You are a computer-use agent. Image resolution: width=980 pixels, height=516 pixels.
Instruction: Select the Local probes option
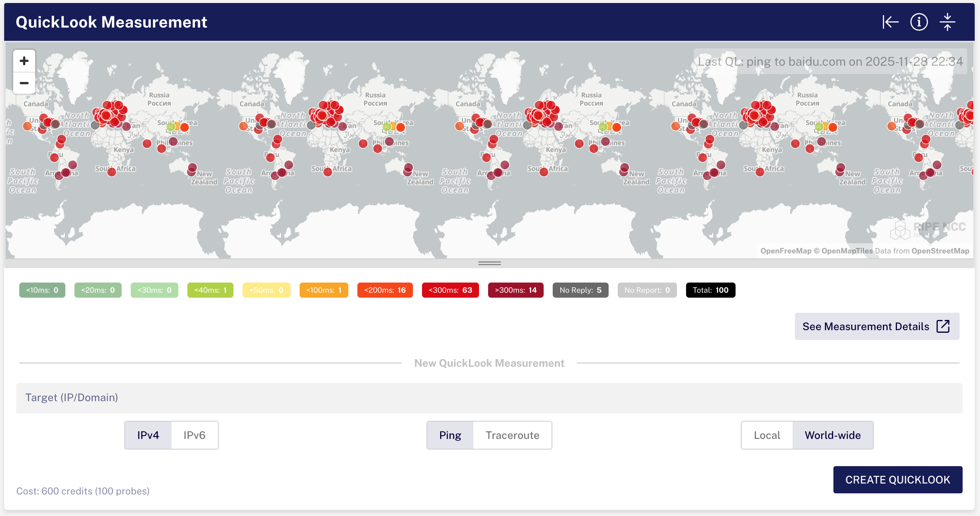pyautogui.click(x=767, y=435)
